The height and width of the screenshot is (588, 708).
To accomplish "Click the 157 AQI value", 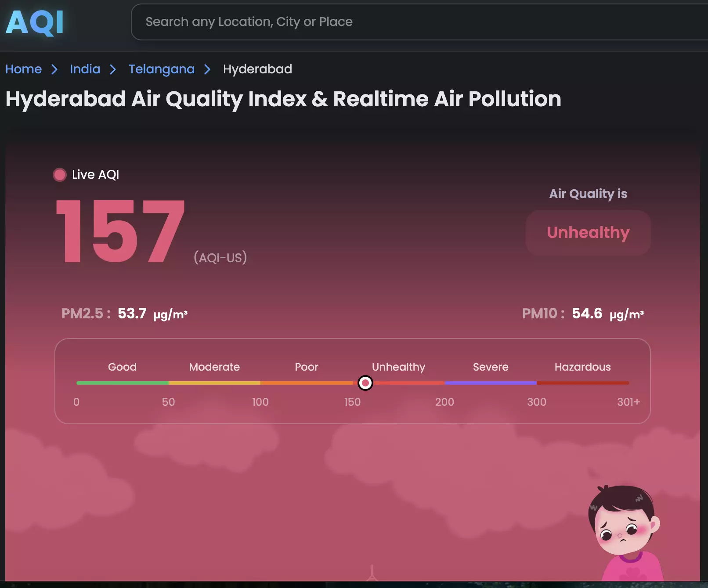I will coord(120,231).
